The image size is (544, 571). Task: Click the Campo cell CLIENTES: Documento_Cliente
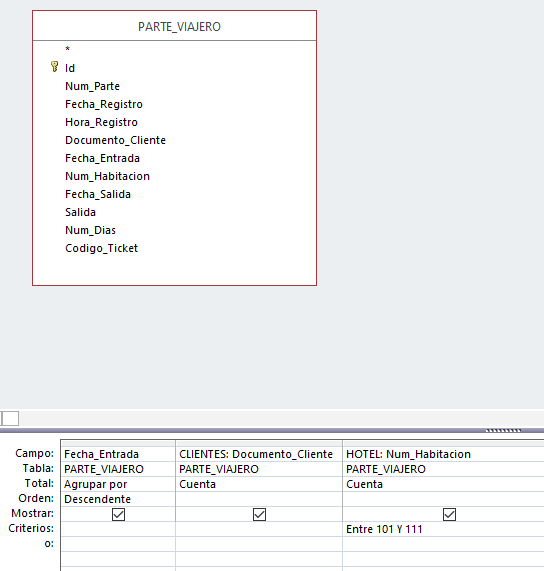pos(259,454)
